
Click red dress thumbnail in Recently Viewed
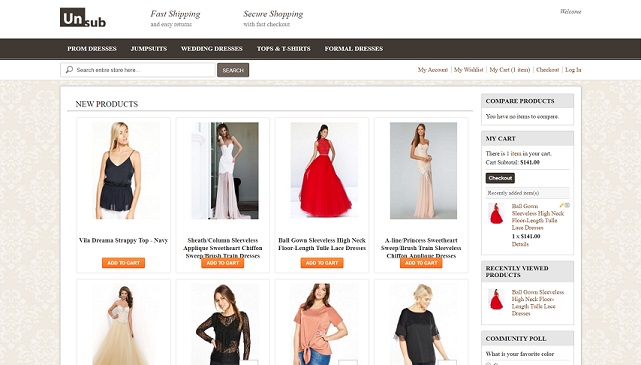496,299
